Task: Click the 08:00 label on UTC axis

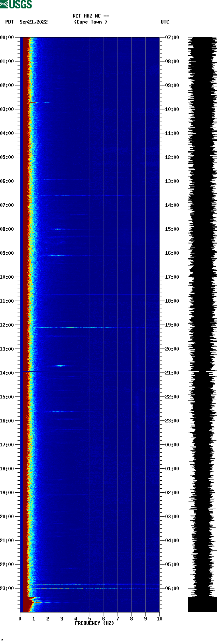Action: click(172, 61)
